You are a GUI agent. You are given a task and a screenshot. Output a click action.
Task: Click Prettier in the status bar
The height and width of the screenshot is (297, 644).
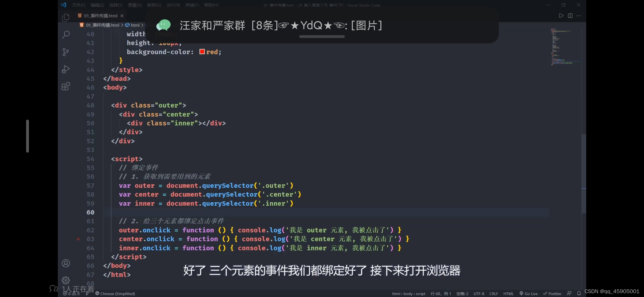(x=552, y=293)
